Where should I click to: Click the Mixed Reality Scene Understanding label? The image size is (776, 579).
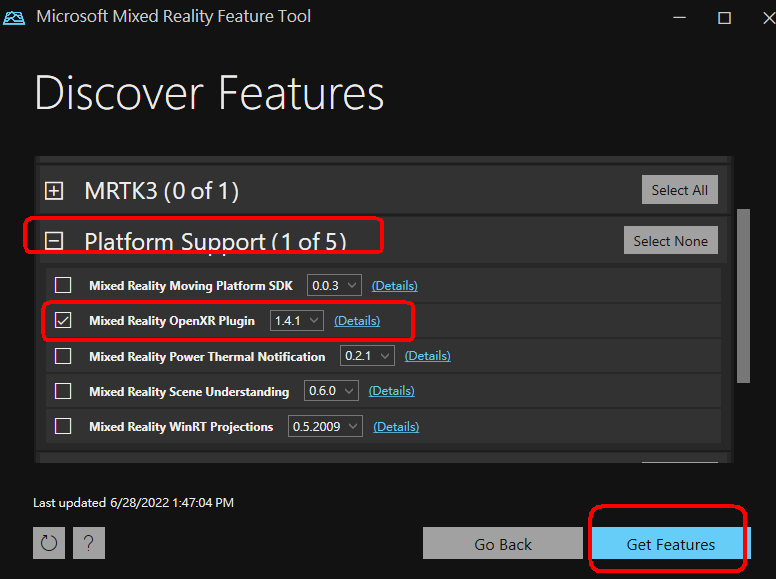pos(189,391)
